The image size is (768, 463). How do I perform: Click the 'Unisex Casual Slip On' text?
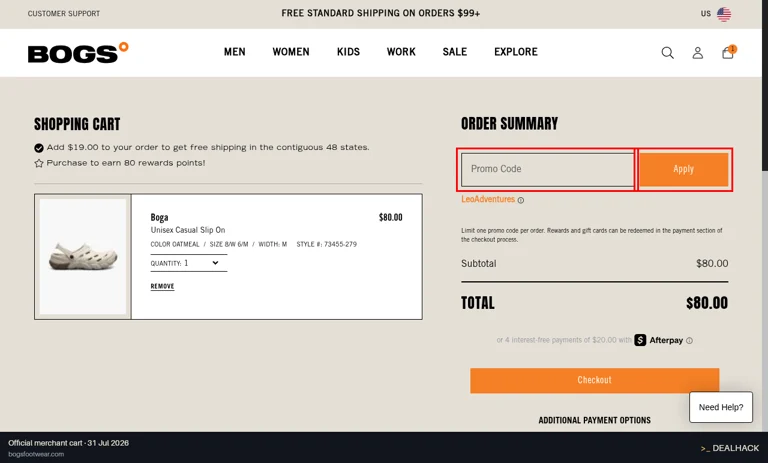click(188, 230)
